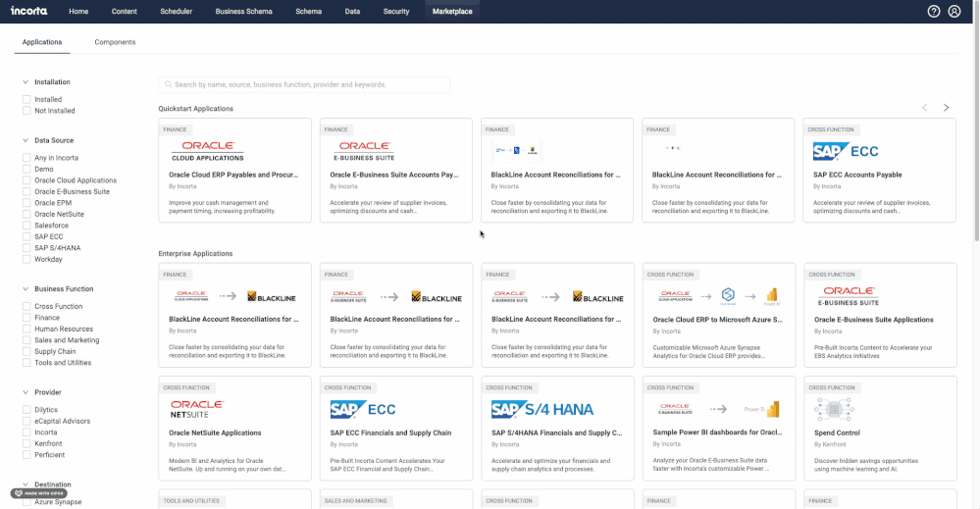Open the help question mark icon
Viewport: 980px width, 509px height.
(933, 12)
